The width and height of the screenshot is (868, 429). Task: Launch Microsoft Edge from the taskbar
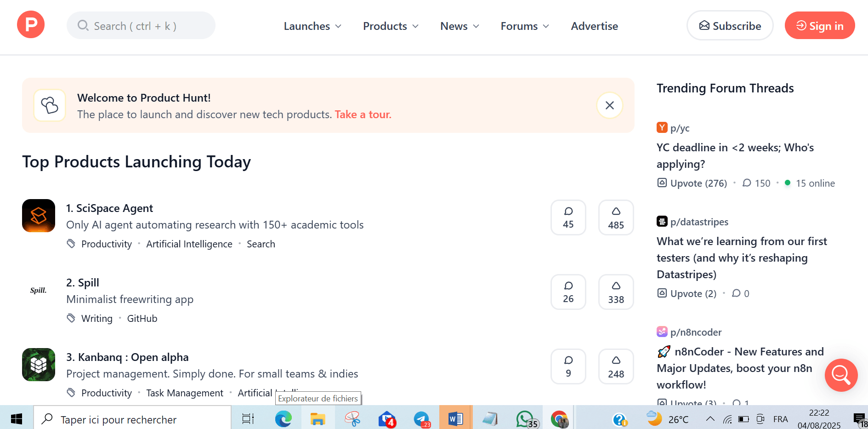(x=284, y=419)
